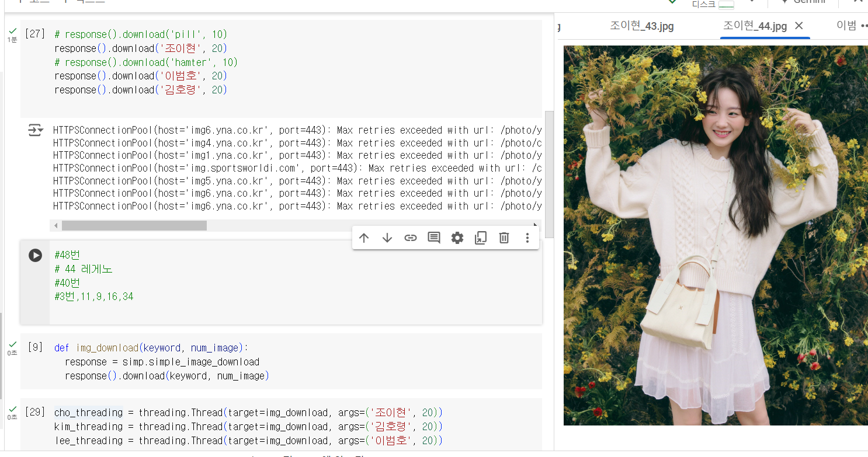Close the 조이현_44.jpg tab
868x457 pixels.
(799, 26)
